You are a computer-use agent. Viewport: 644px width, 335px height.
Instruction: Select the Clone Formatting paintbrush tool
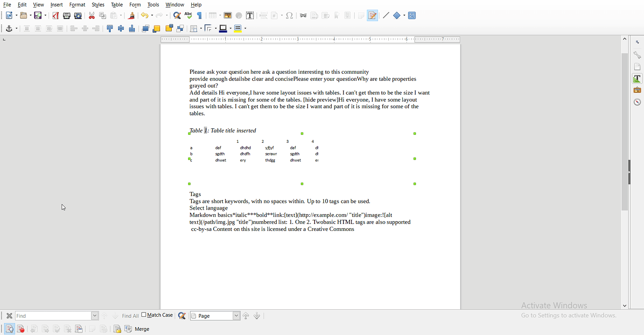(131, 15)
